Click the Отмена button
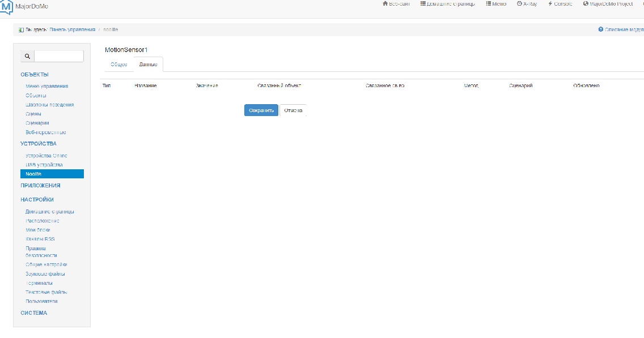The height and width of the screenshot is (338, 644). [x=293, y=110]
